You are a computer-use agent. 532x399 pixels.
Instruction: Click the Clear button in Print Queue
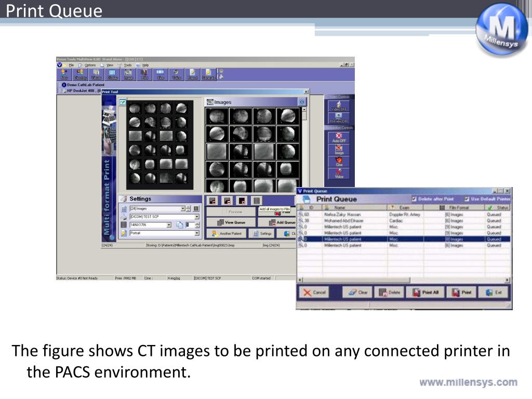(x=357, y=292)
